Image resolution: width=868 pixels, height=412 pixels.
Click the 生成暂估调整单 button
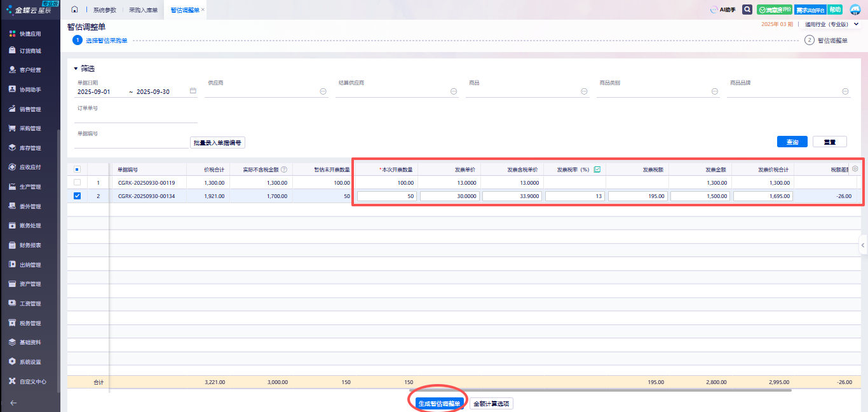[439, 404]
